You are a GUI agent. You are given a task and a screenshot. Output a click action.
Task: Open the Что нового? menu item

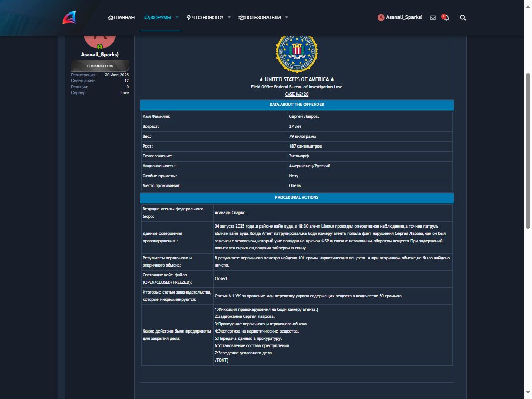[205, 17]
